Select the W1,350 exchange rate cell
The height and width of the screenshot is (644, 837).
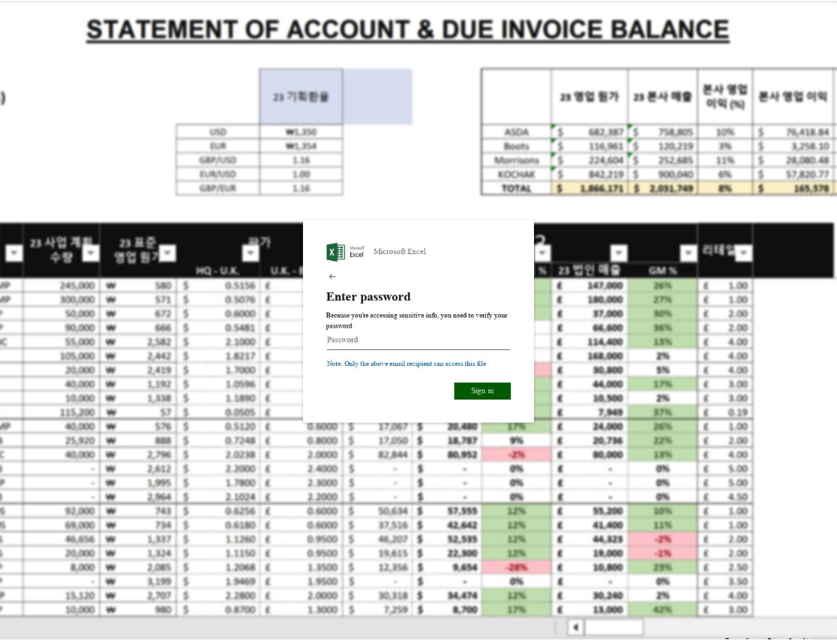301,132
